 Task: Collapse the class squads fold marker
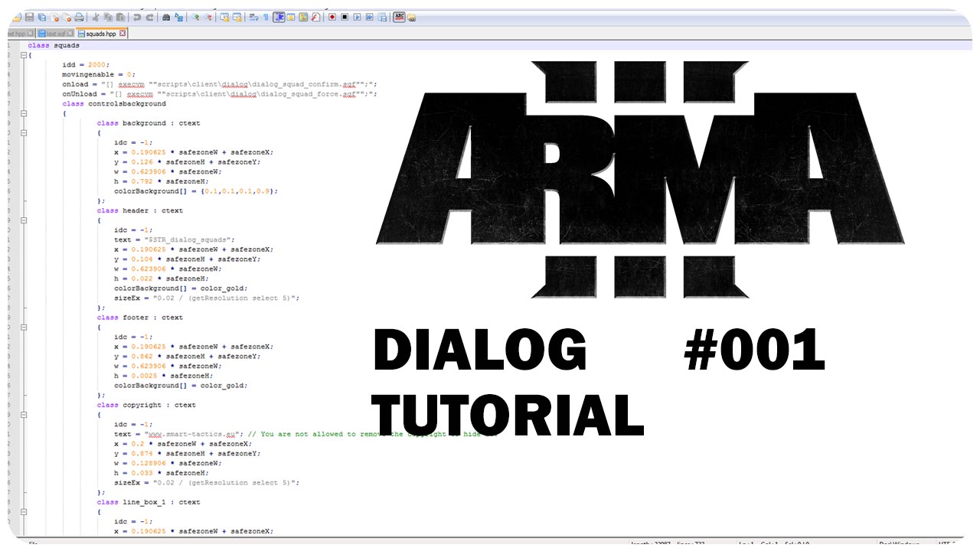click(x=24, y=55)
